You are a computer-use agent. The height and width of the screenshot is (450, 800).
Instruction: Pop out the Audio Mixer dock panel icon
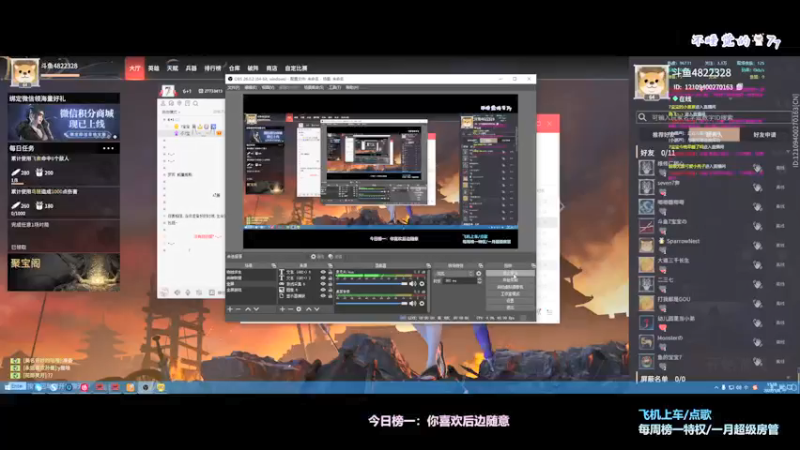click(428, 265)
